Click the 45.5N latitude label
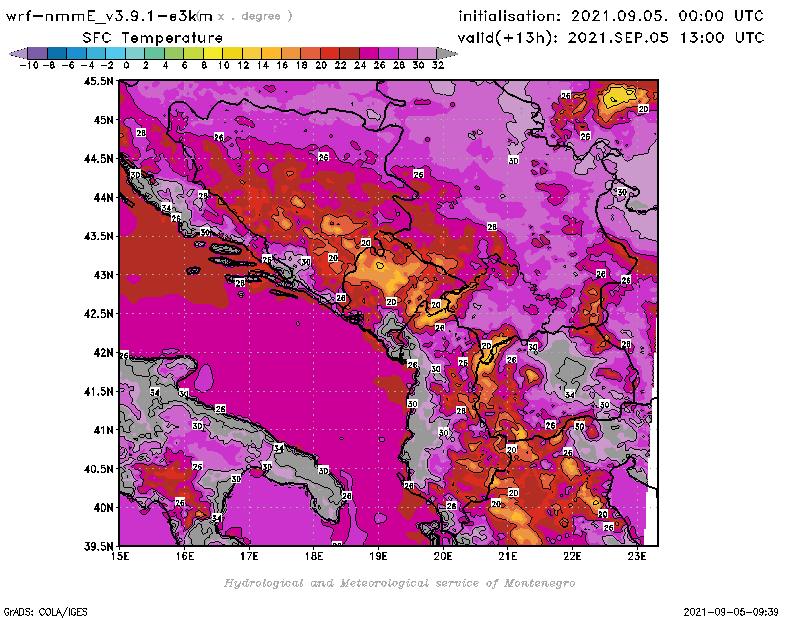 click(98, 81)
